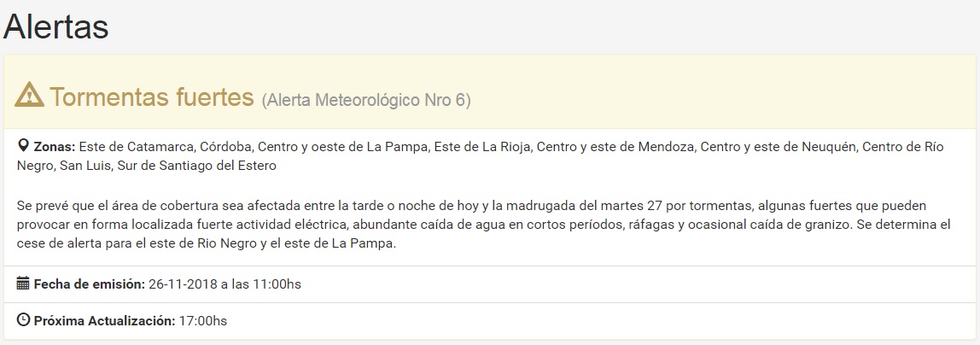Click the San Luis zone name

pos(84,165)
